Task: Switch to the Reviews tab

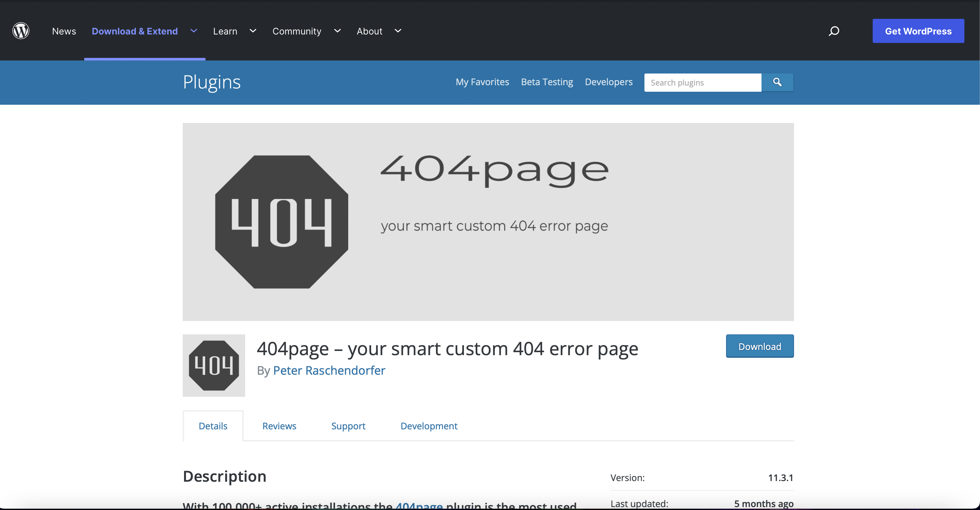Action: click(x=279, y=426)
